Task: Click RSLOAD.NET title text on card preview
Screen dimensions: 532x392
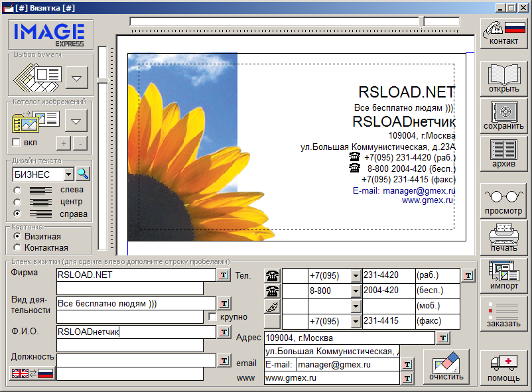Action: click(407, 92)
